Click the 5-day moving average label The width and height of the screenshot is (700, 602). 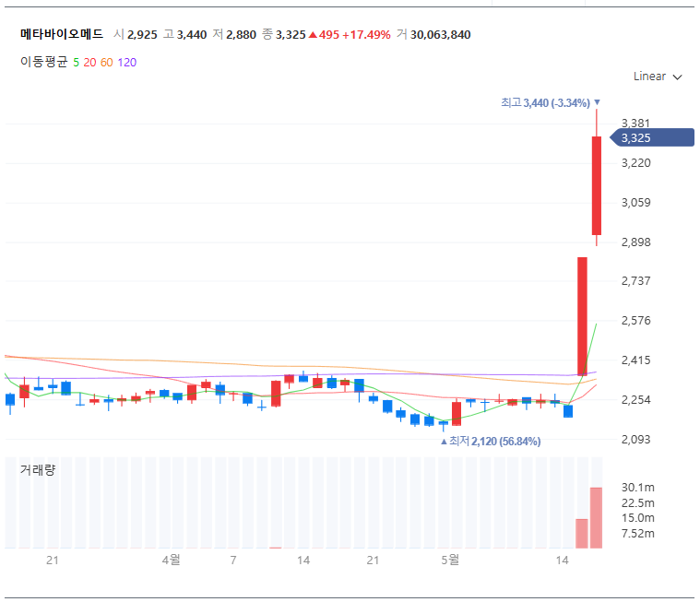click(76, 63)
